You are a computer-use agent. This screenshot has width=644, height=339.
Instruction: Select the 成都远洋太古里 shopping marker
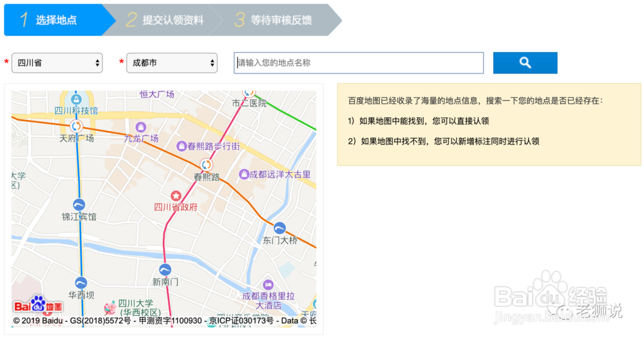(x=244, y=174)
